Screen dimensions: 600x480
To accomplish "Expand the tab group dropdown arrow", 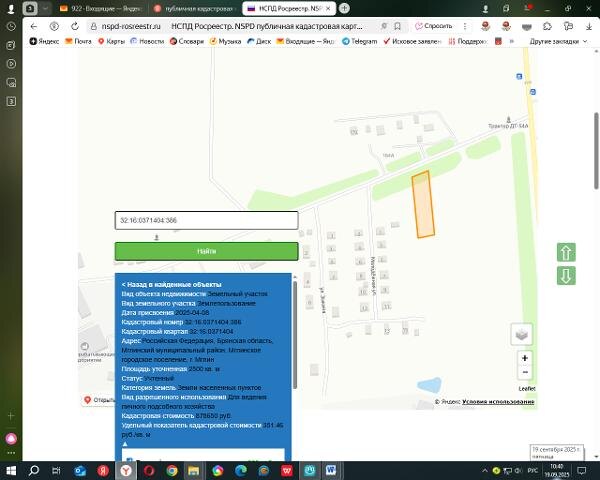I will point(45,8).
